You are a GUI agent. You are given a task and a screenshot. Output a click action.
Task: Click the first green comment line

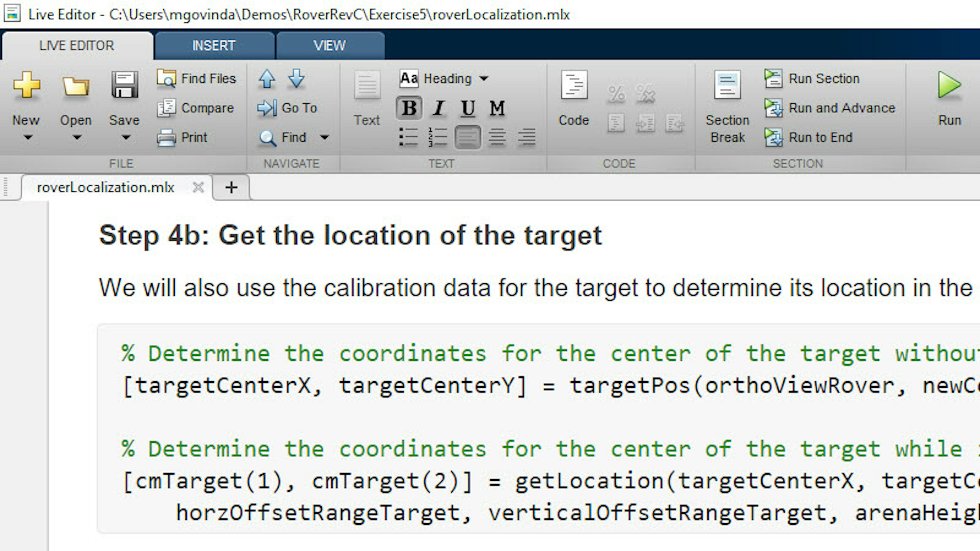pos(550,354)
